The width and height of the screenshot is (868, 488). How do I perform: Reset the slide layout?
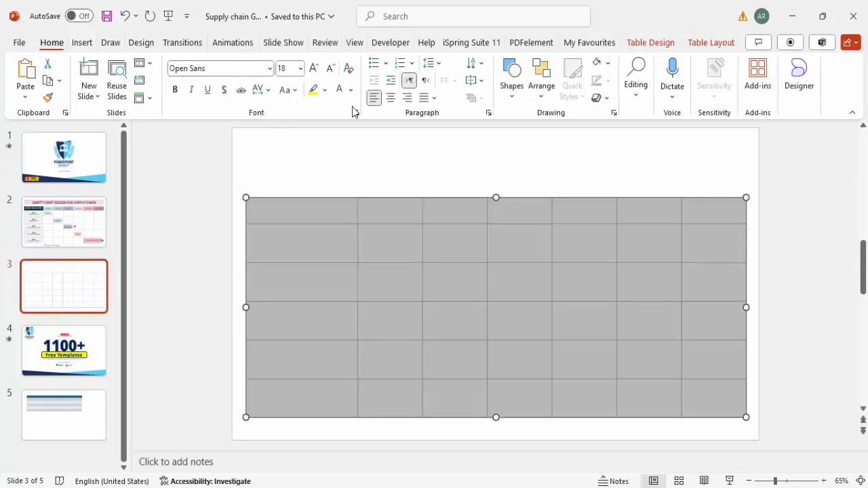139,81
